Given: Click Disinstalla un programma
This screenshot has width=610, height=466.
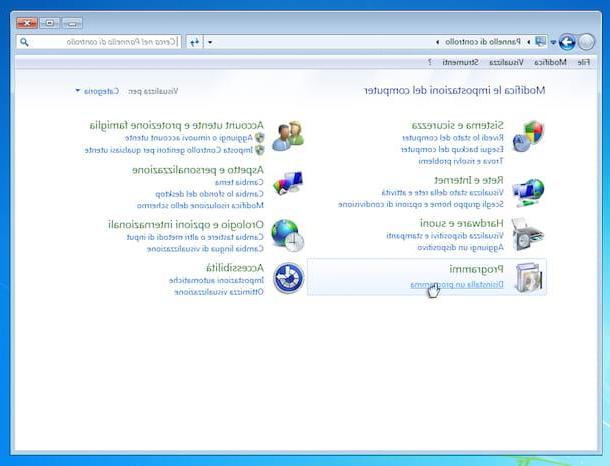Looking at the screenshot, I should click(x=457, y=285).
